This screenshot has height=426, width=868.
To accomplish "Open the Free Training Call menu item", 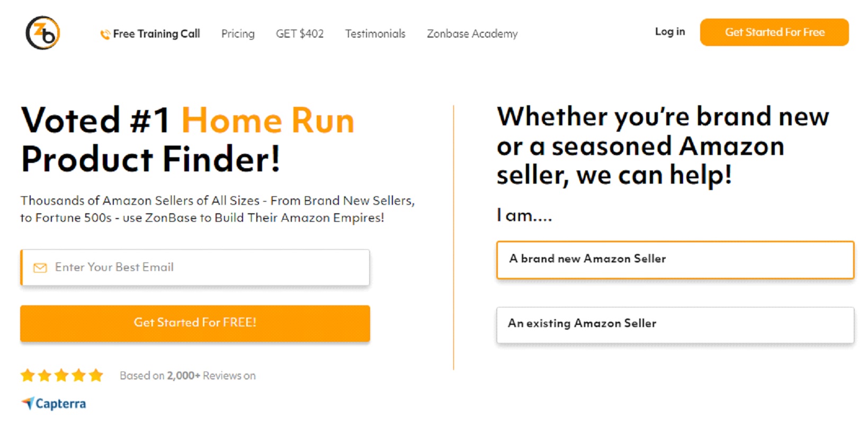I will click(156, 34).
